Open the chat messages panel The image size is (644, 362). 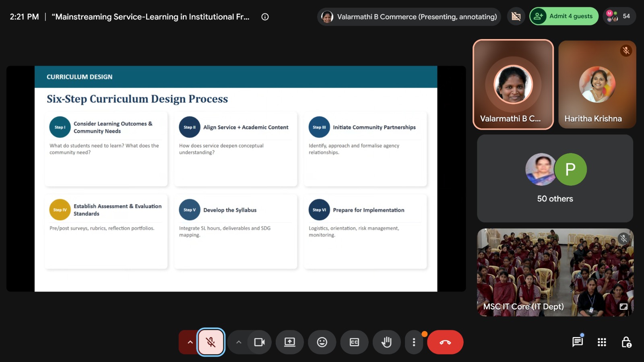tap(578, 342)
